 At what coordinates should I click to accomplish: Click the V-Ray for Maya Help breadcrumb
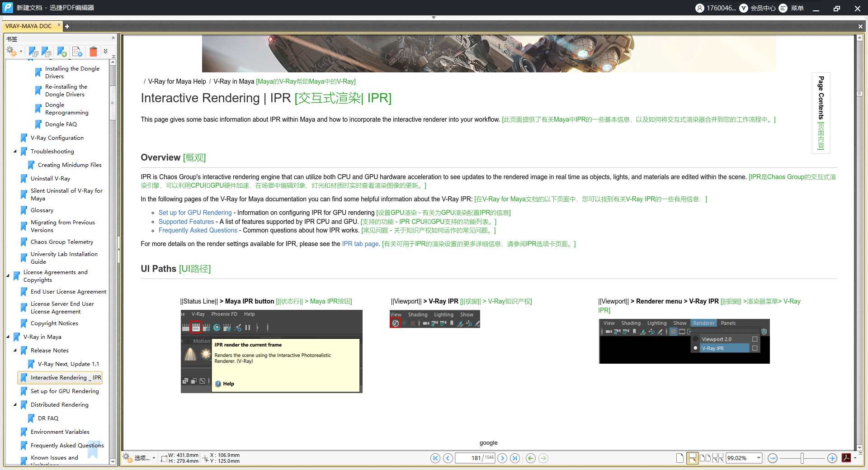[177, 81]
